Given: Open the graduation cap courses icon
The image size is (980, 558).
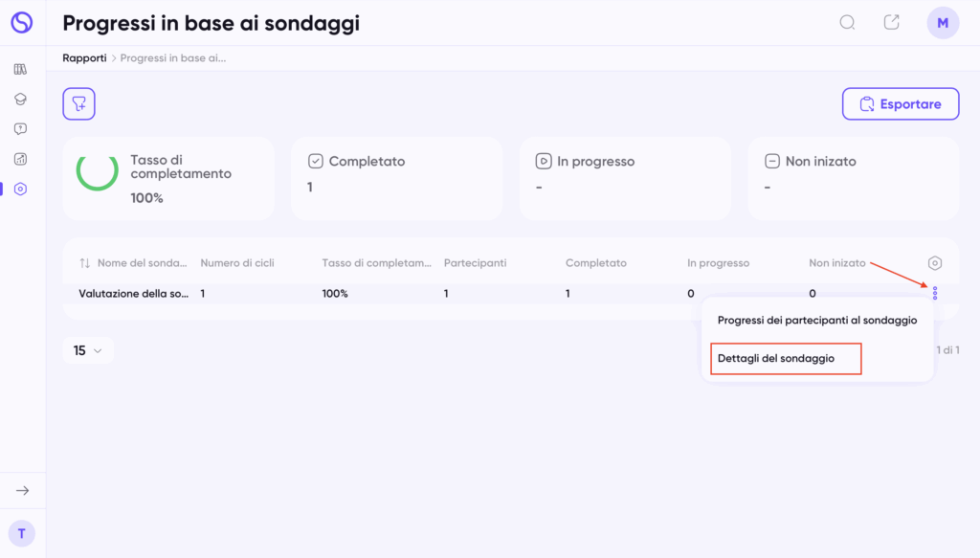Looking at the screenshot, I should click(x=21, y=99).
